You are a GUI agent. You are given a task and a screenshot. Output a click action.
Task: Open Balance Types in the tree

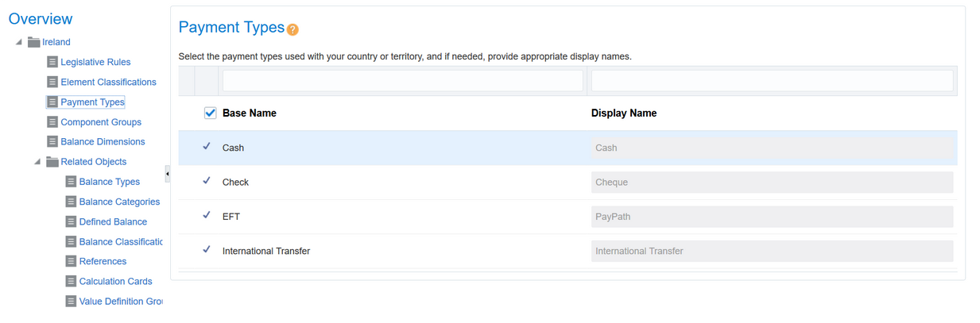[110, 182]
